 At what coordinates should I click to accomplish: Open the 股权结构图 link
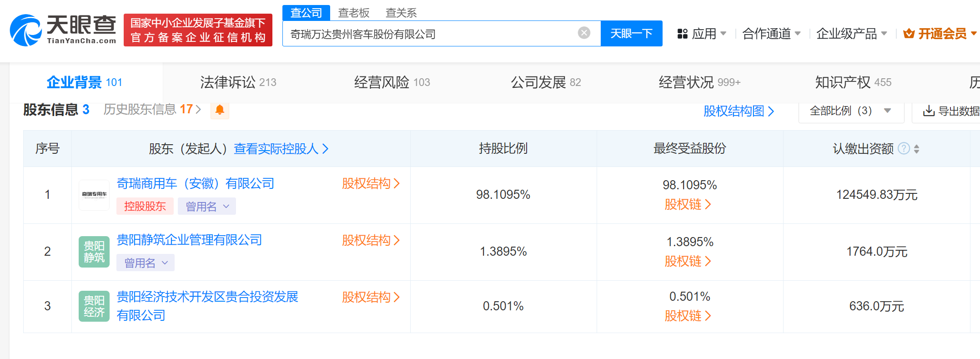tap(739, 111)
